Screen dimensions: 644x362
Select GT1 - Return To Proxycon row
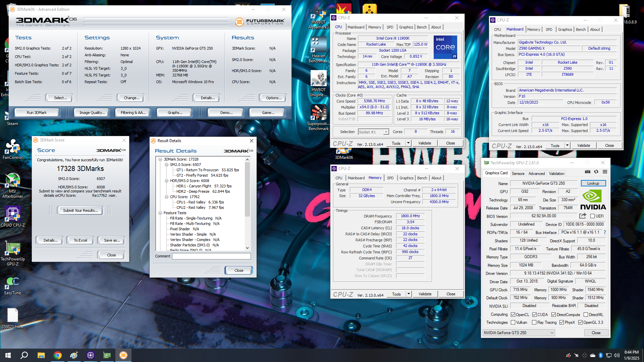pyautogui.click(x=208, y=170)
